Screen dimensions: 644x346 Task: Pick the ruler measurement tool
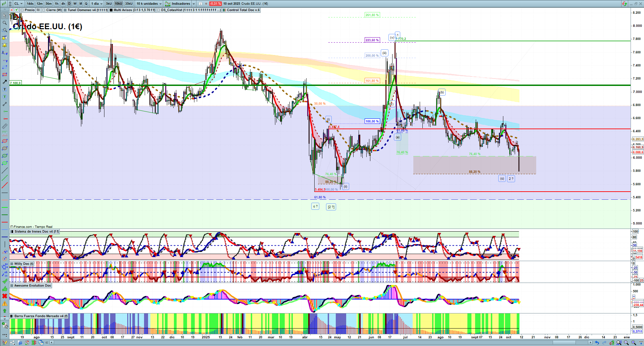5,126
